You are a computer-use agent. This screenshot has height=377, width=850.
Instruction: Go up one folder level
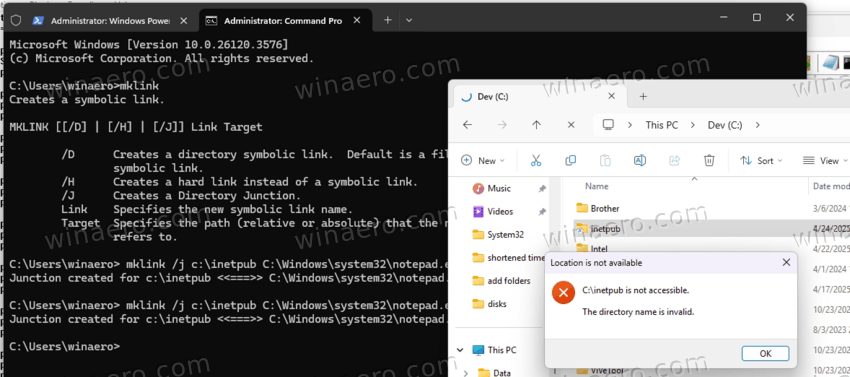[x=537, y=125]
